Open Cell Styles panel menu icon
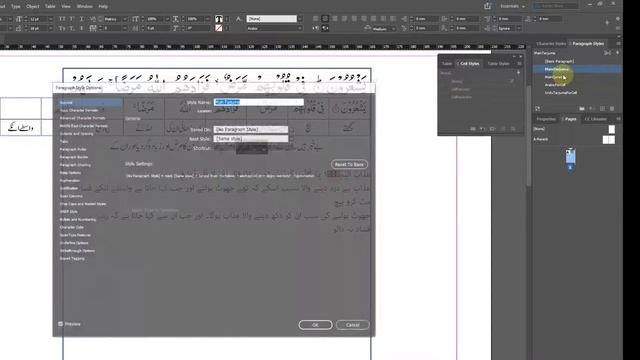Viewport: 640px width, 360px height. 519,64
